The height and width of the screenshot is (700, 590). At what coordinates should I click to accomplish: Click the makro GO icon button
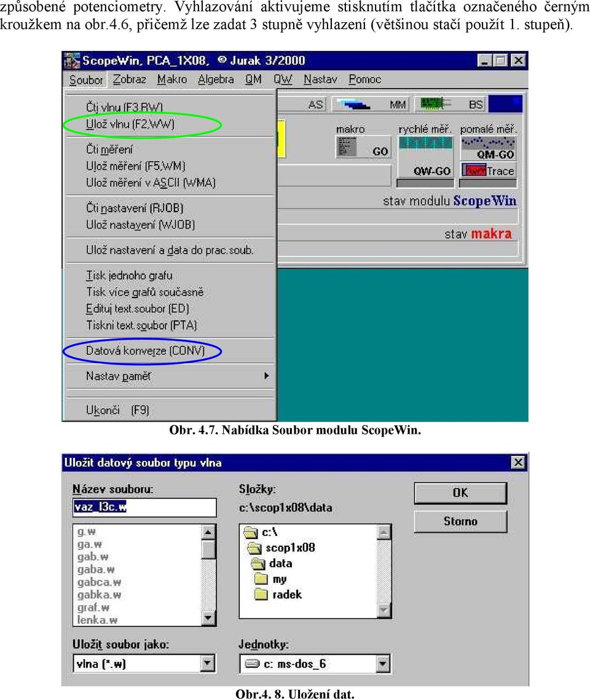point(363,147)
